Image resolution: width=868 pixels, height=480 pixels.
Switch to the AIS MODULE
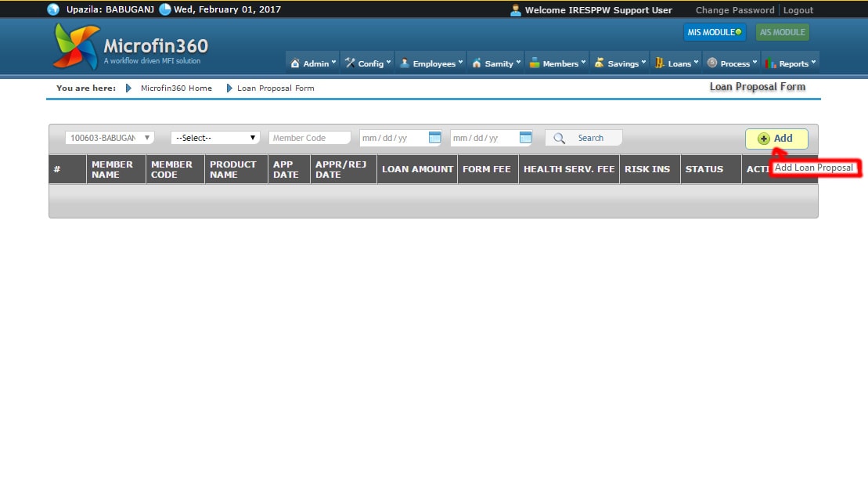[782, 32]
